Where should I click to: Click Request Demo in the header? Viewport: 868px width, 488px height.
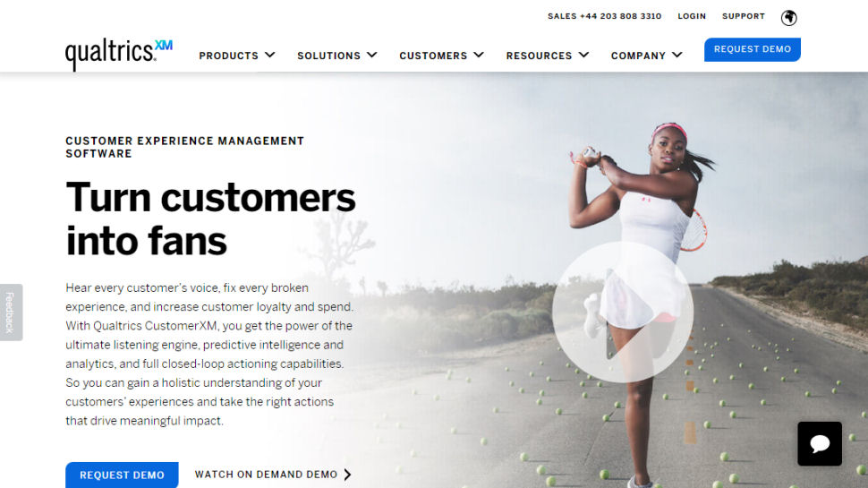click(x=753, y=49)
